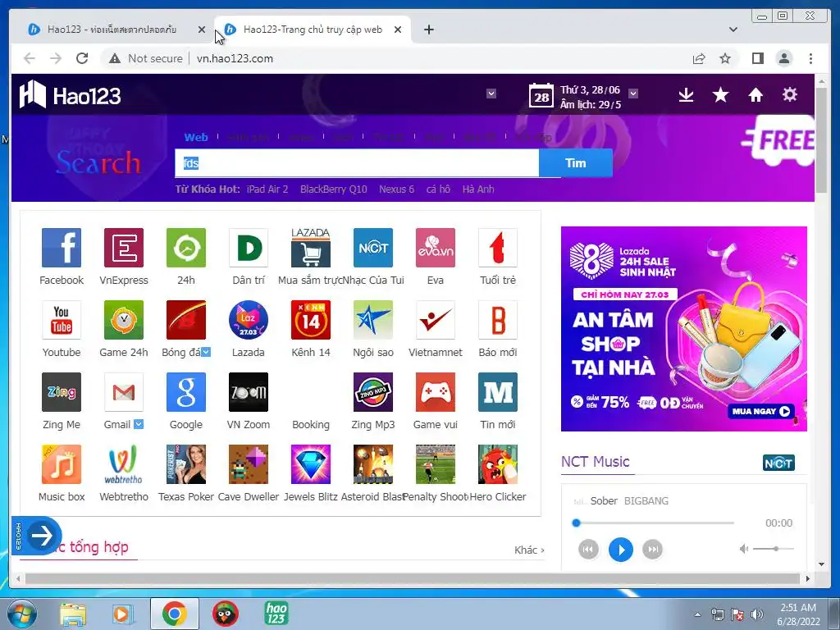Open the Lazada shopping cart icon

coord(311,248)
